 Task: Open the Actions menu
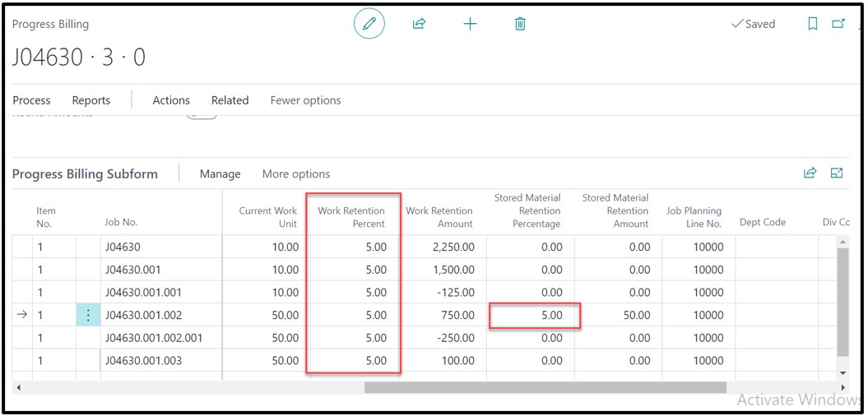pos(171,100)
